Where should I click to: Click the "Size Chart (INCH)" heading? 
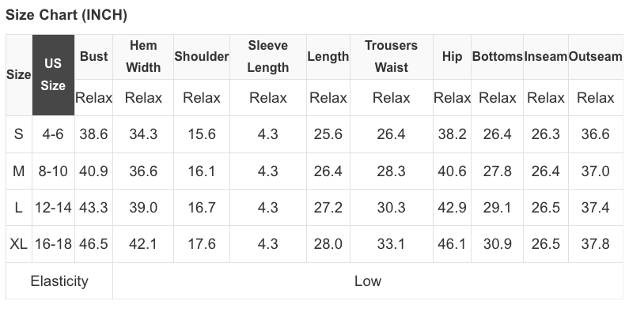point(66,15)
